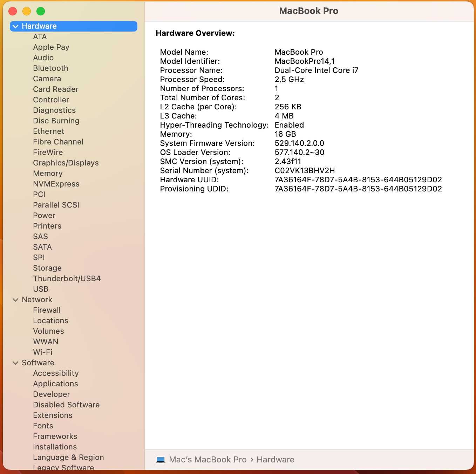
Task: Open Language & Region item
Action: tap(68, 458)
